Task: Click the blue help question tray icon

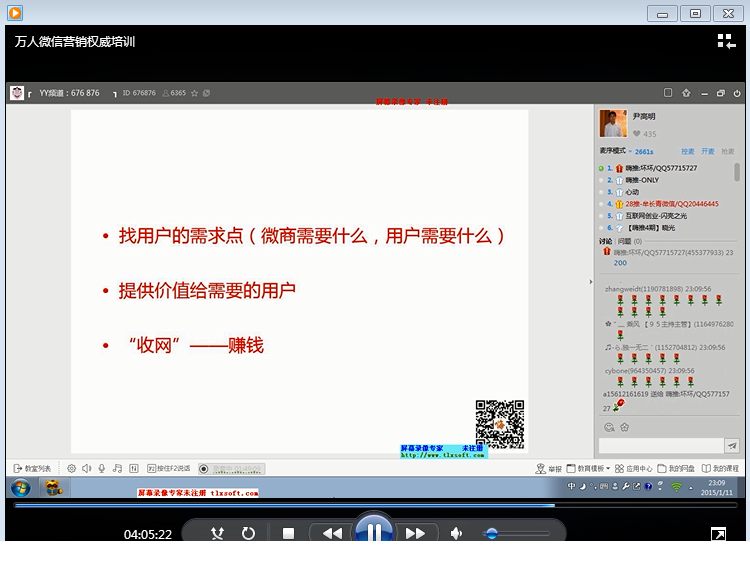Action: coord(648,487)
